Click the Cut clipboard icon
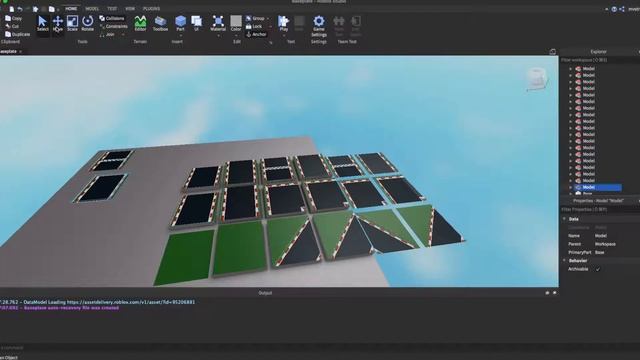 (8, 26)
